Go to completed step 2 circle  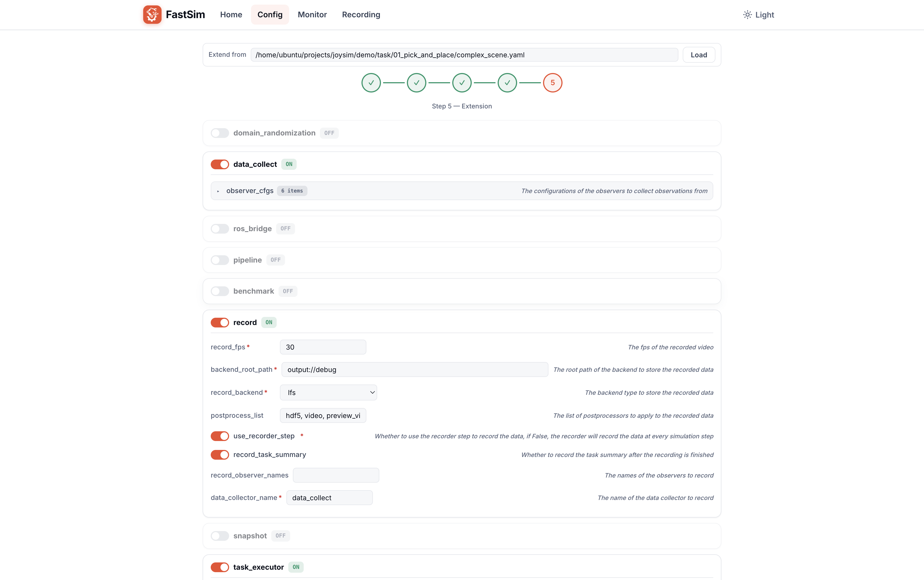click(x=416, y=82)
